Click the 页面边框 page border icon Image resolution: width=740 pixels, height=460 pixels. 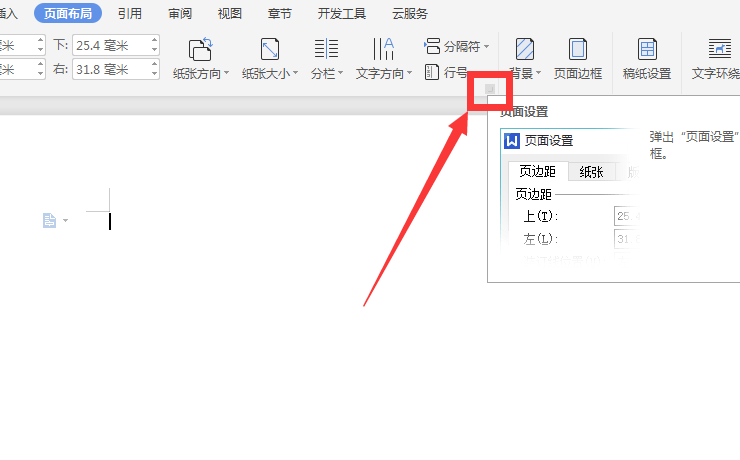[x=578, y=49]
